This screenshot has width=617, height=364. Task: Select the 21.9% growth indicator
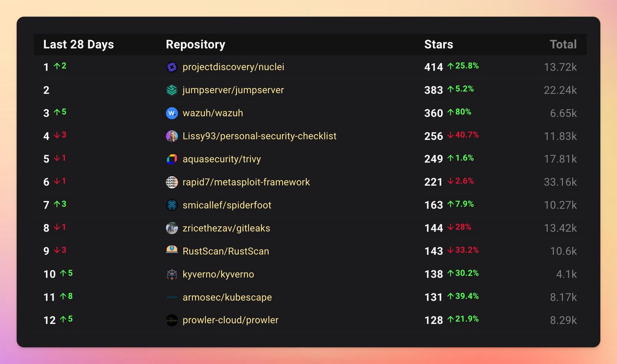pyautogui.click(x=463, y=319)
